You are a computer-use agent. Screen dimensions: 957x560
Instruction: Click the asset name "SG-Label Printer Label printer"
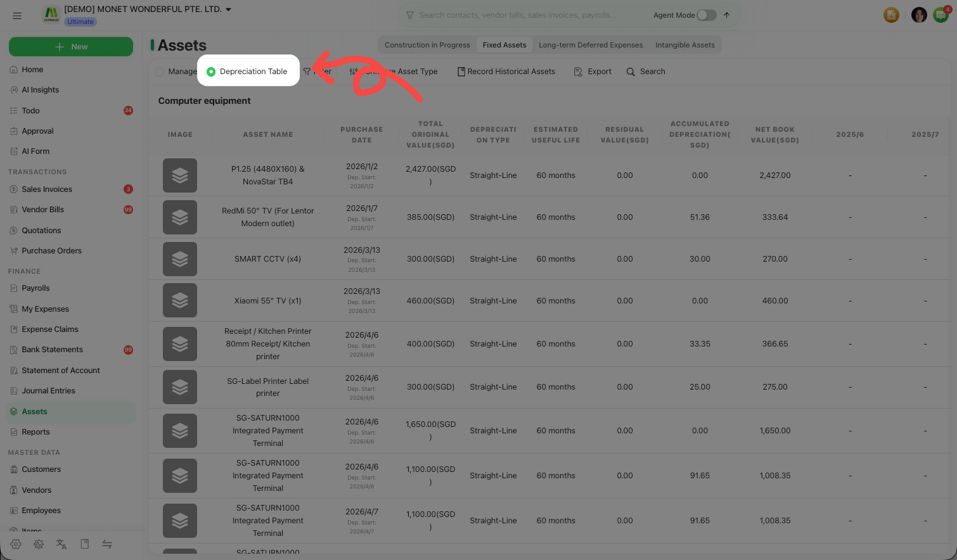tap(268, 387)
